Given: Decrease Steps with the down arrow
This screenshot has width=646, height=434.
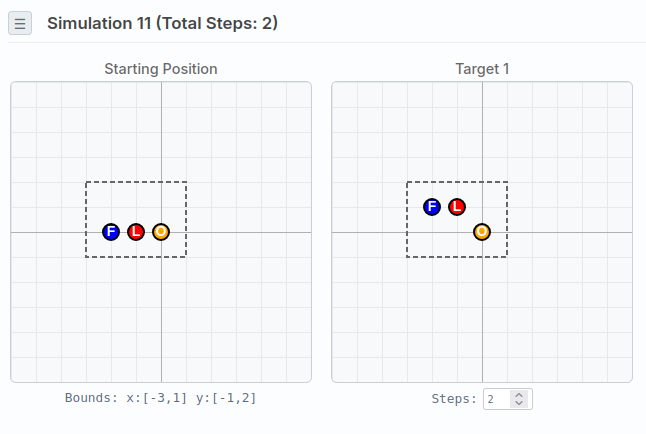Looking at the screenshot, I should click(518, 403).
